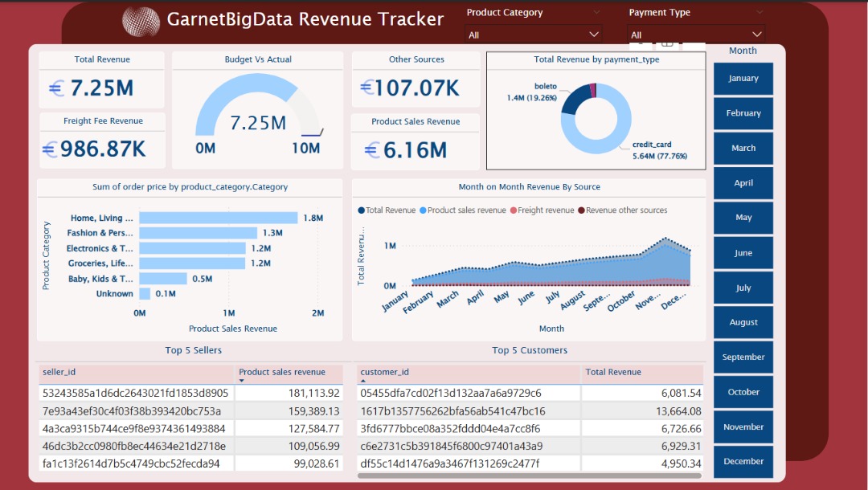
Task: Open the Payment Type dropdown
Action: coord(696,35)
